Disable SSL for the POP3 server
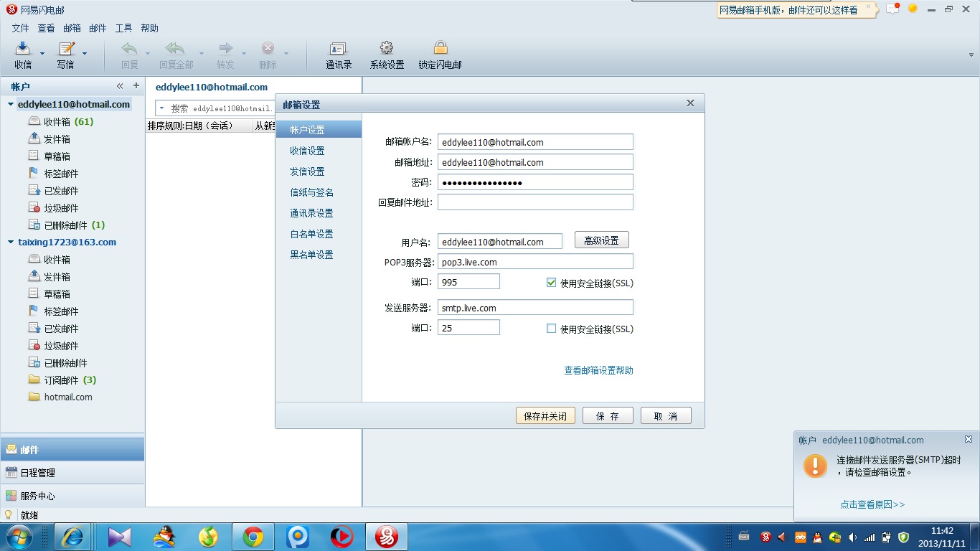The height and width of the screenshot is (551, 980). tap(551, 283)
